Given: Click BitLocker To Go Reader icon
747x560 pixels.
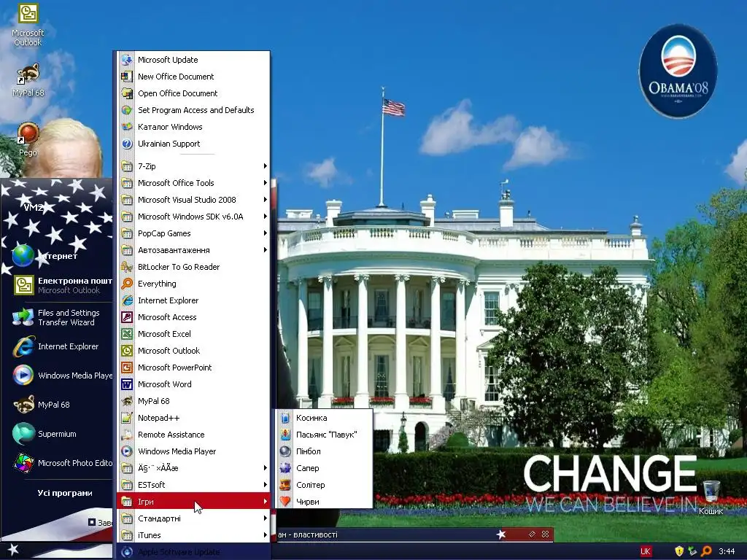Looking at the screenshot, I should (127, 267).
